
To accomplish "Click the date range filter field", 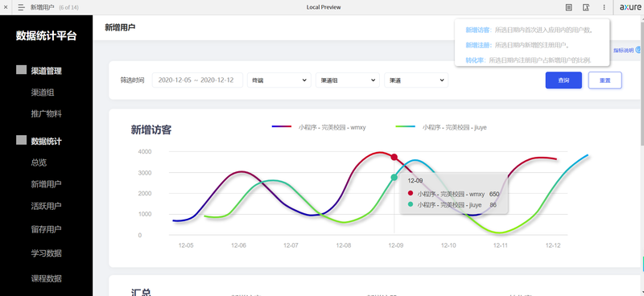I will pos(197,80).
